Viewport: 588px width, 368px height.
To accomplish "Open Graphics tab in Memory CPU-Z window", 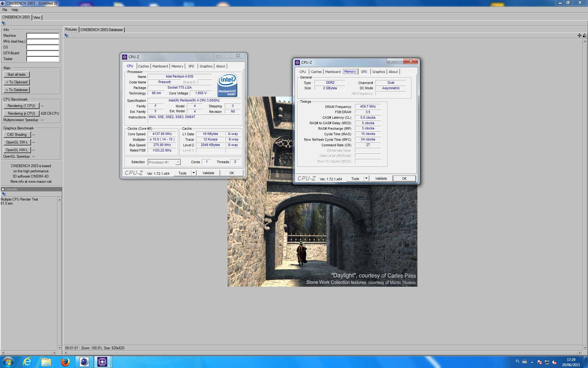I will 379,72.
